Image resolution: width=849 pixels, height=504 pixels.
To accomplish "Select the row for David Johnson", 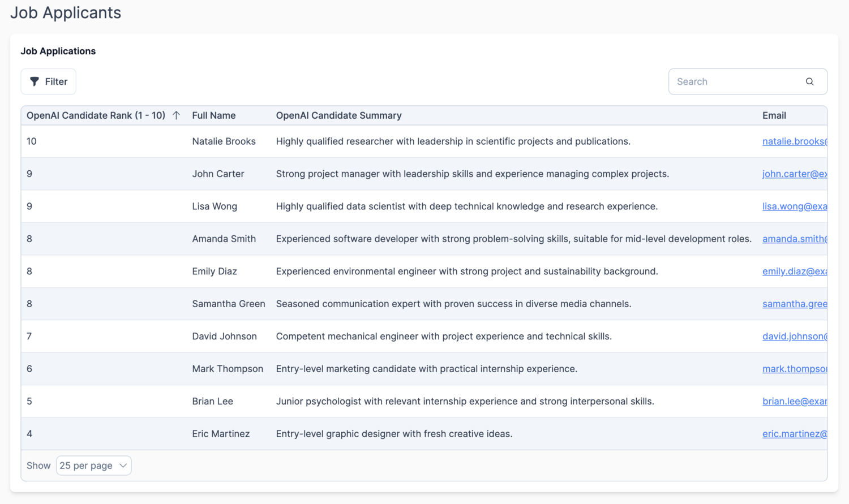I will [x=396, y=336].
